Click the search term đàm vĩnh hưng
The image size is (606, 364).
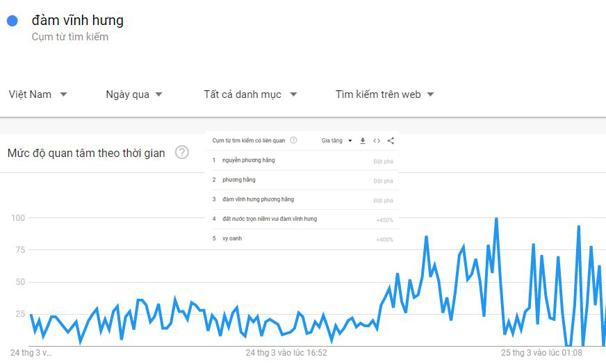(x=78, y=20)
